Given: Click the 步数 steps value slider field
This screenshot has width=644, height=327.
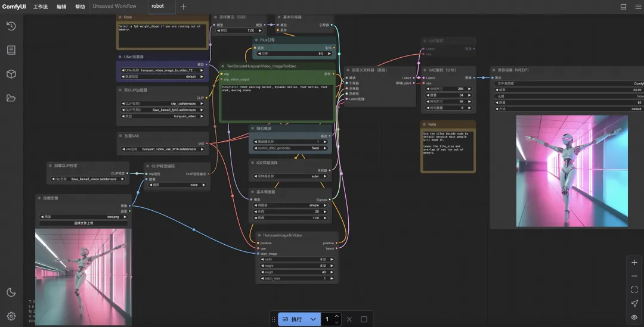Looking at the screenshot, I should click(x=292, y=211).
